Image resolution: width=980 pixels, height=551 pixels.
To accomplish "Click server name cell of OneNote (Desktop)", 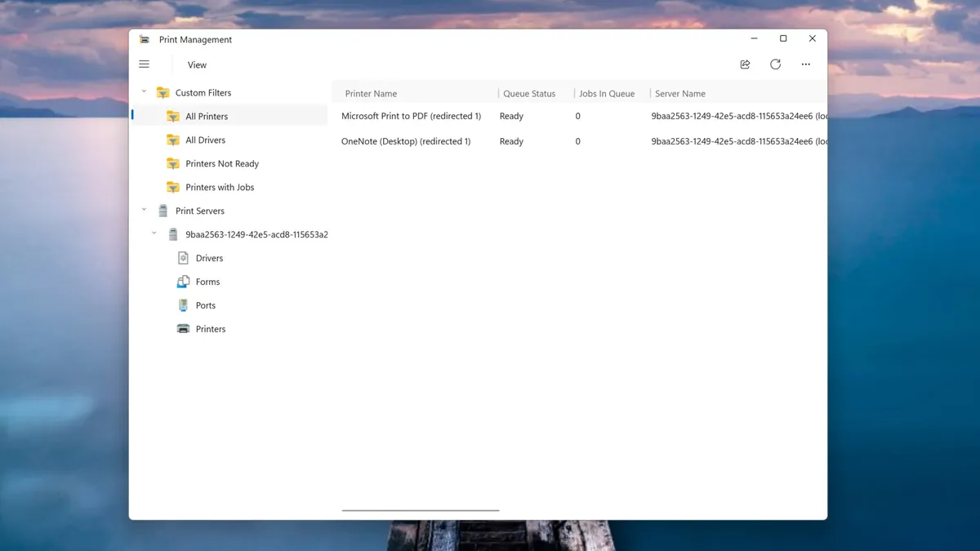I will coord(739,142).
